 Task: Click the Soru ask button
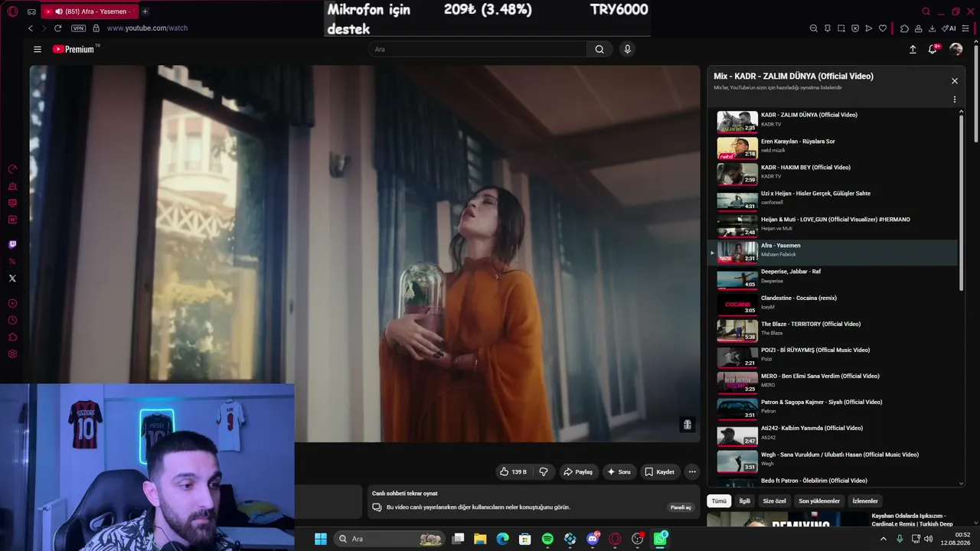coord(619,471)
